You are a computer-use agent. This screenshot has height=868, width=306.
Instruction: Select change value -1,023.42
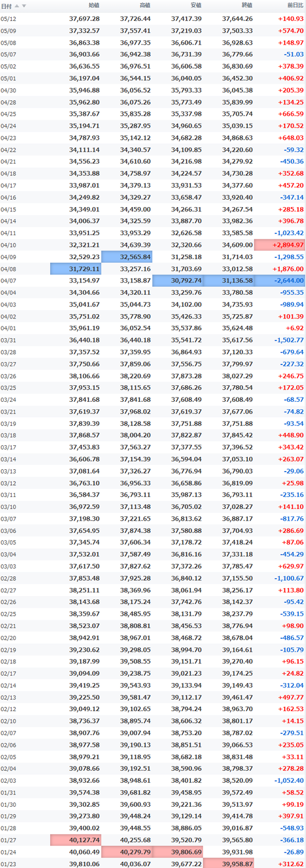tap(288, 233)
